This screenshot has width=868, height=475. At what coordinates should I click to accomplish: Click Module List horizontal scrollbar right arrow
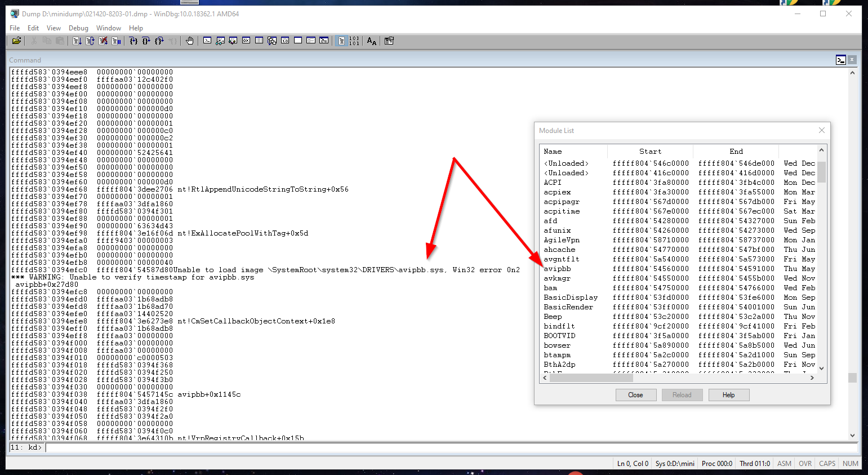click(x=812, y=378)
